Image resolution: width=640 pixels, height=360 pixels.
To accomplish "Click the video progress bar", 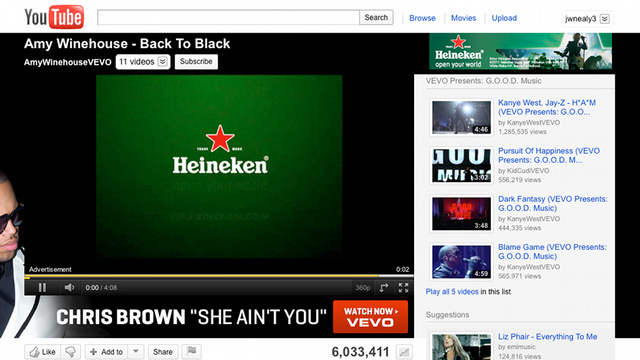I will click(219, 276).
